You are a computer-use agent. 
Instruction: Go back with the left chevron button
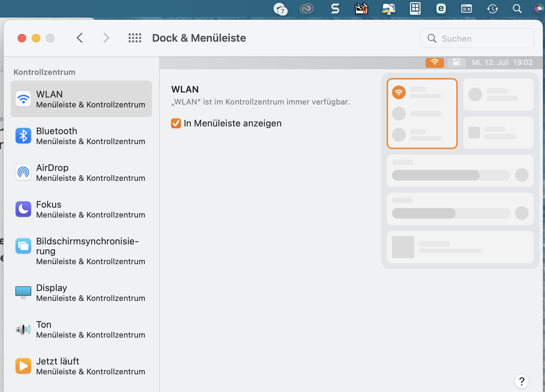tap(80, 38)
